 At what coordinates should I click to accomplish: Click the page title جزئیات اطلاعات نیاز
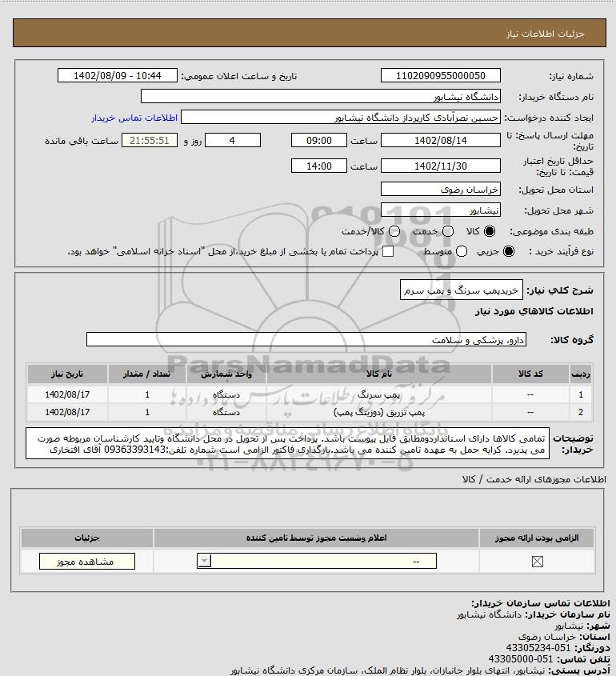[546, 34]
